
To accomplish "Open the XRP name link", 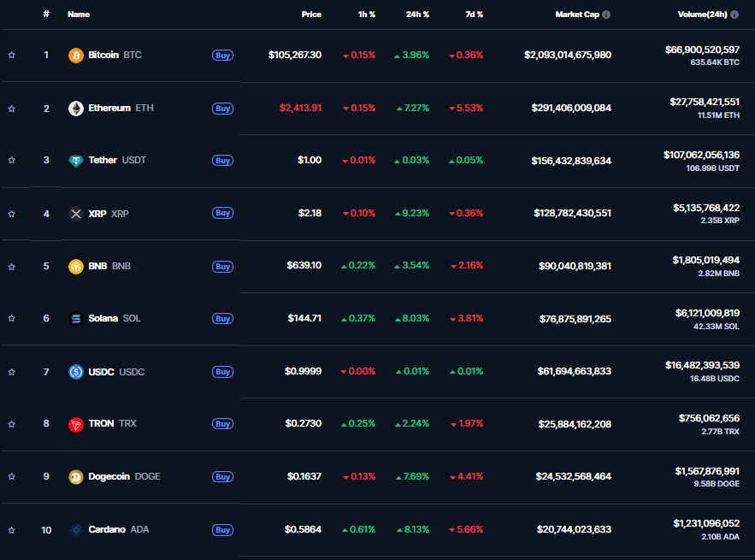I will [x=109, y=213].
